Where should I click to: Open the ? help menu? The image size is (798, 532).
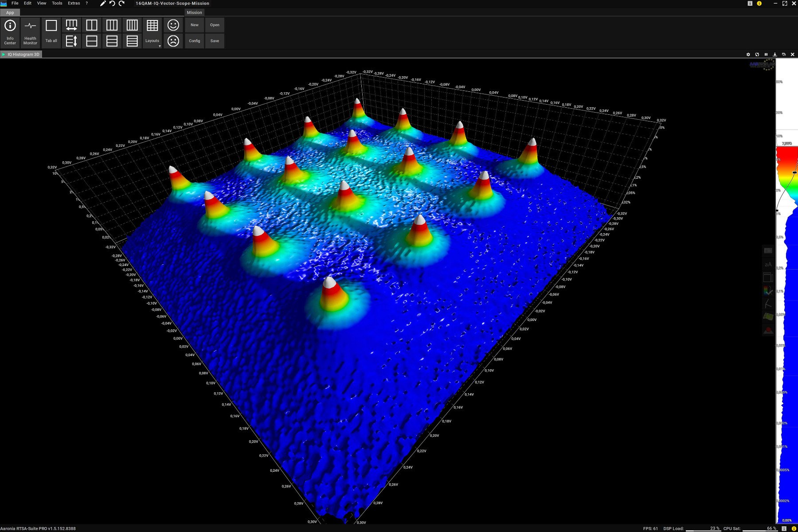86,3
